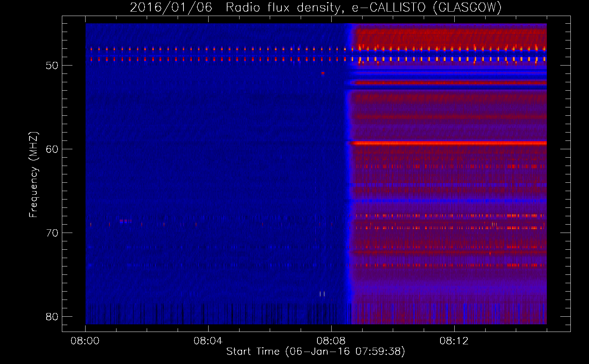589x364 pixels.
Task: Click the 50 frequency tick label
Action: pos(52,66)
